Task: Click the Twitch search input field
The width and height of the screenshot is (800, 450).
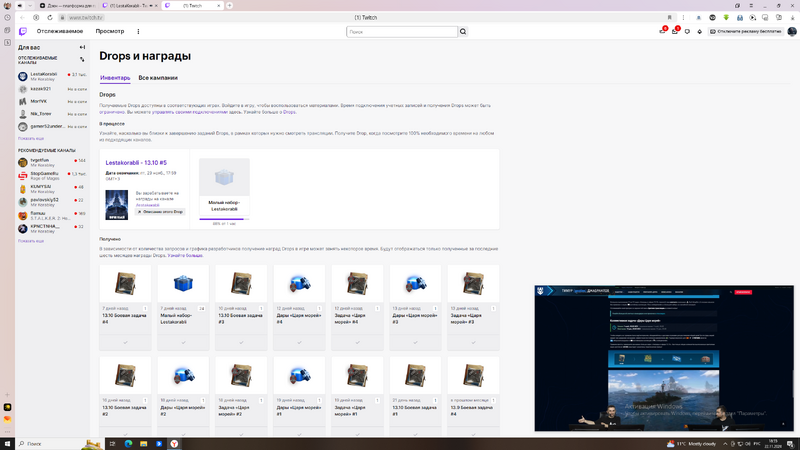Action: (402, 32)
